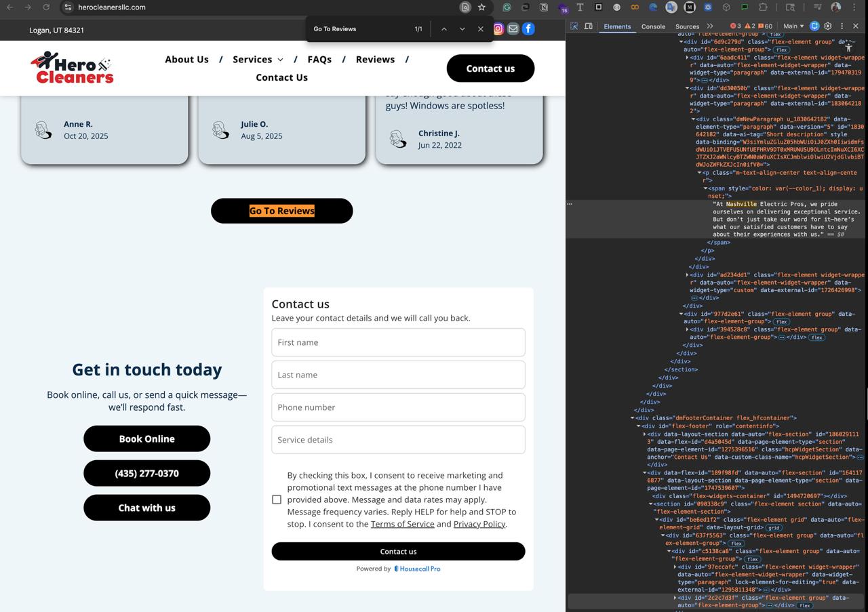This screenshot has width=868, height=612.
Task: Open the Services navigation dropdown
Action: click(258, 60)
